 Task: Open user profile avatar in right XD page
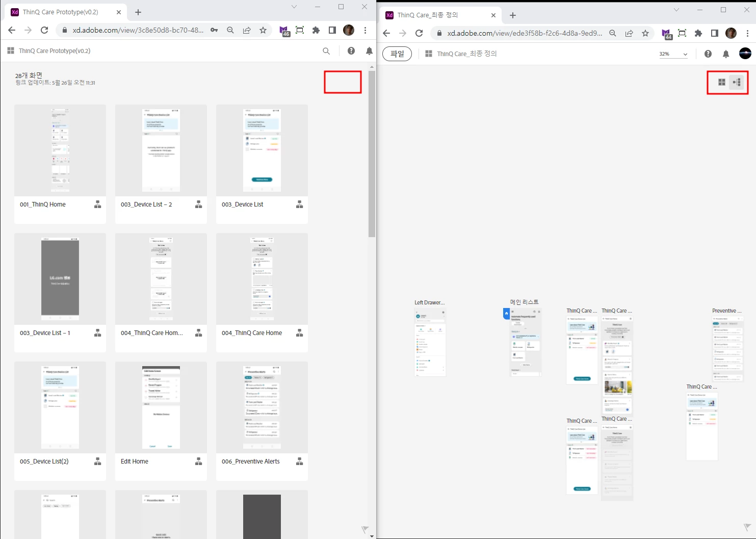point(745,54)
